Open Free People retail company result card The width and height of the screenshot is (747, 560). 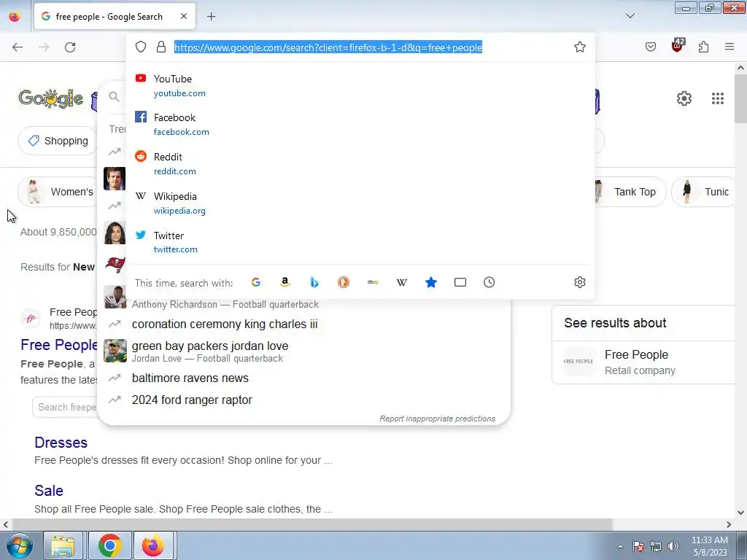pyautogui.click(x=644, y=362)
